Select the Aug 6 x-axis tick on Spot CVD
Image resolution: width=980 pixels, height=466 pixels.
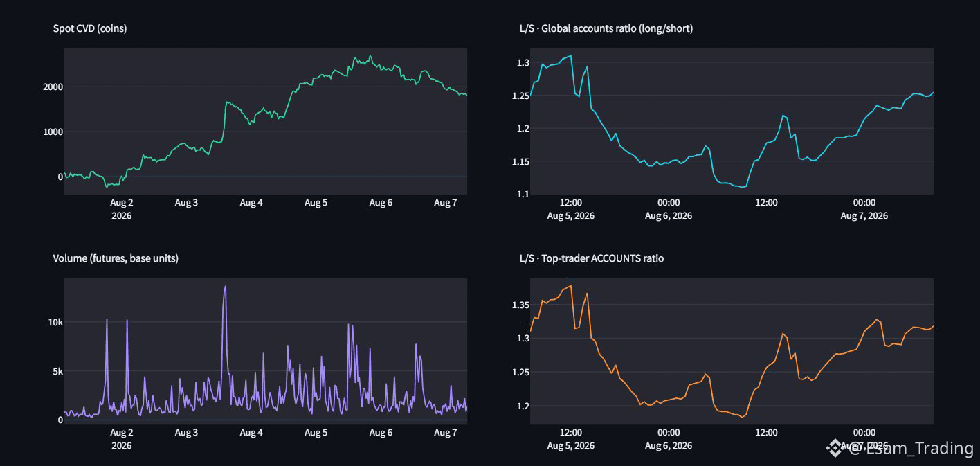point(381,203)
